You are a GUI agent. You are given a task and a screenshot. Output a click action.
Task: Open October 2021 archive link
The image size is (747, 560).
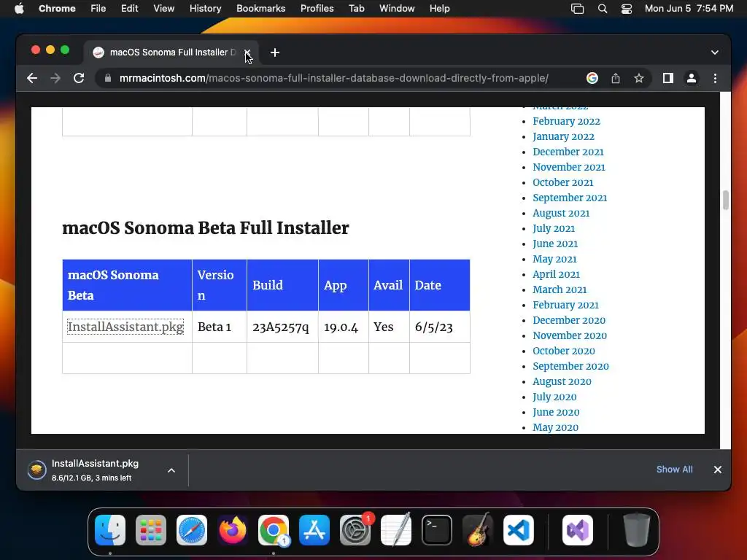coord(562,182)
